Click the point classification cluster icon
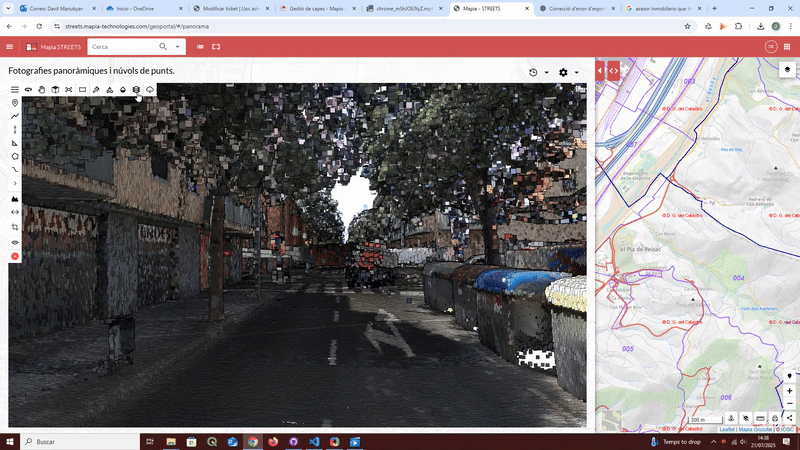The image size is (800, 450). pos(109,89)
